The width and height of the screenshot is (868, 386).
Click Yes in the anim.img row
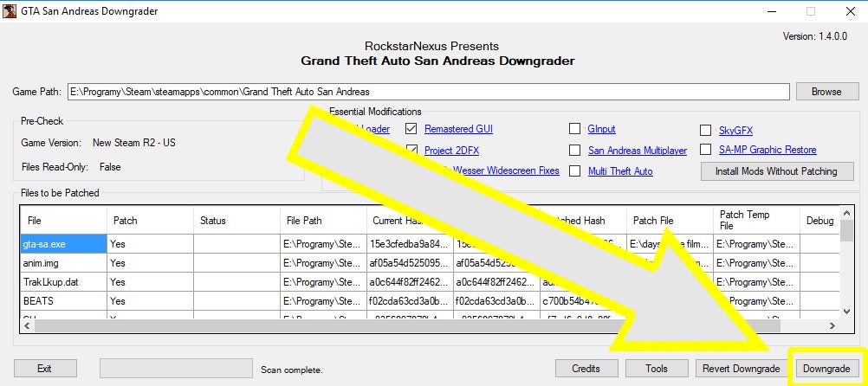150,263
